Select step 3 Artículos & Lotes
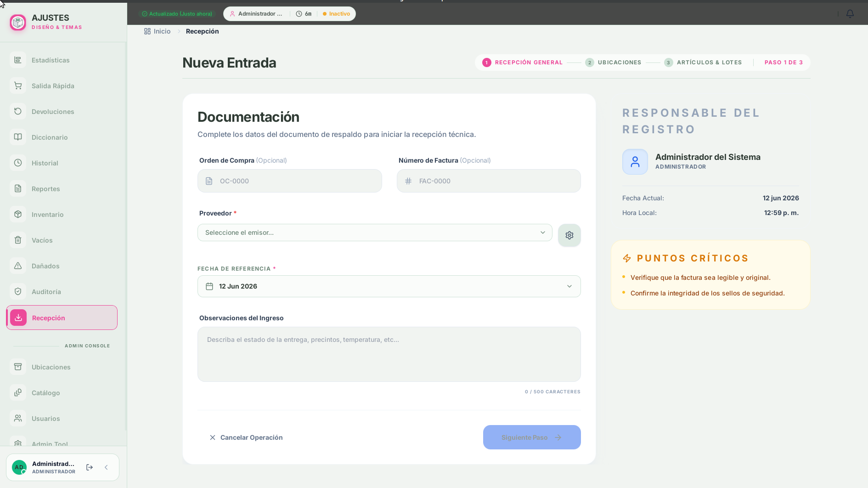 tap(703, 62)
